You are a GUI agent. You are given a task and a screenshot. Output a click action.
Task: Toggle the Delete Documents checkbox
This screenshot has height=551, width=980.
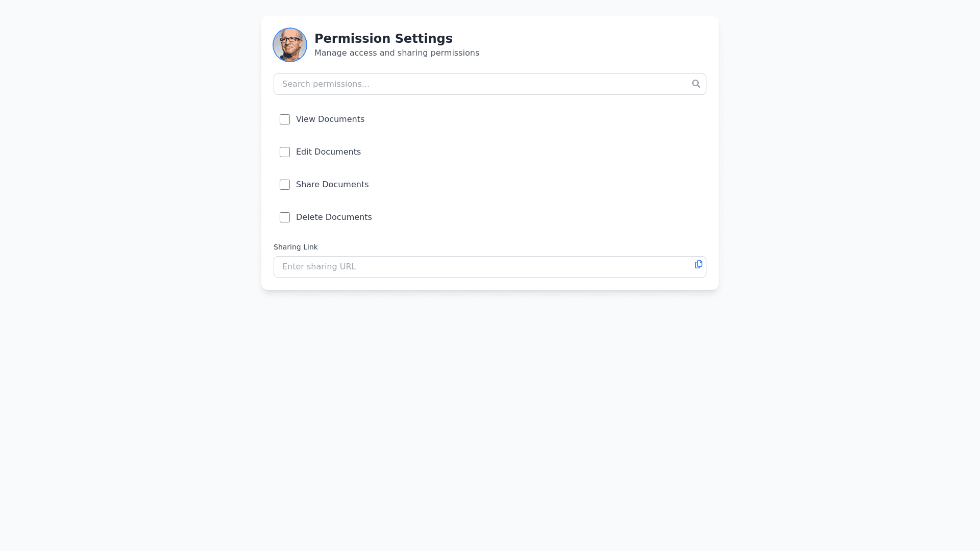tap(285, 217)
